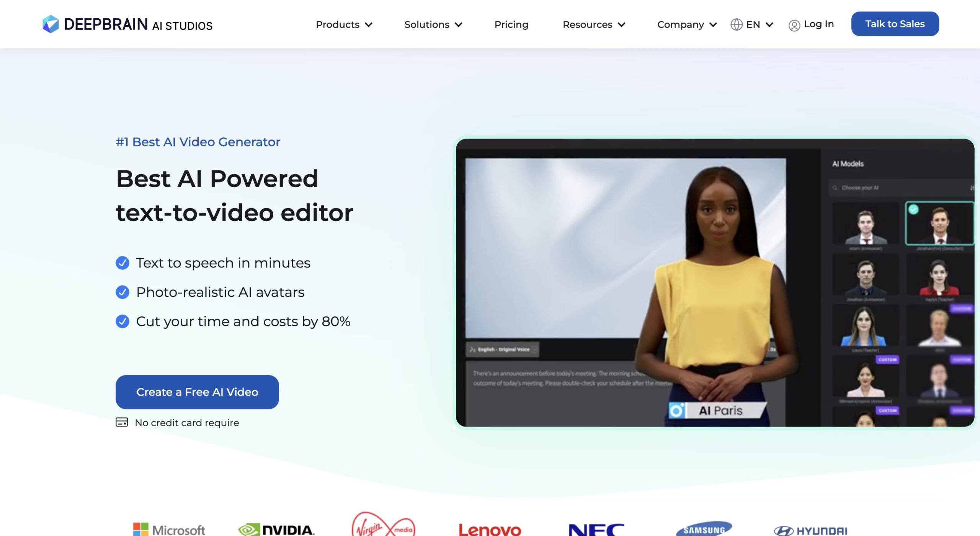Toggle the English language selector
The height and width of the screenshot is (536, 980).
click(x=753, y=24)
